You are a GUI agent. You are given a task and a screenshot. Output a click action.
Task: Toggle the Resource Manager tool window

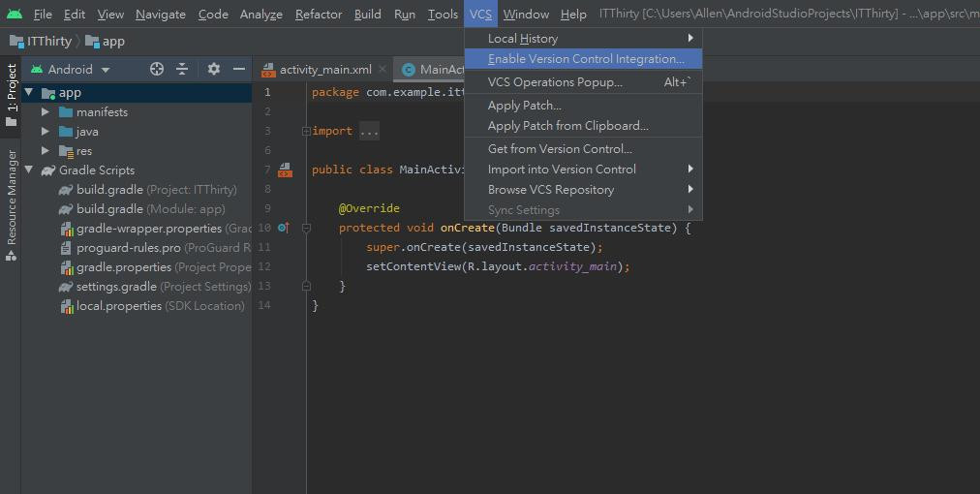click(x=12, y=205)
